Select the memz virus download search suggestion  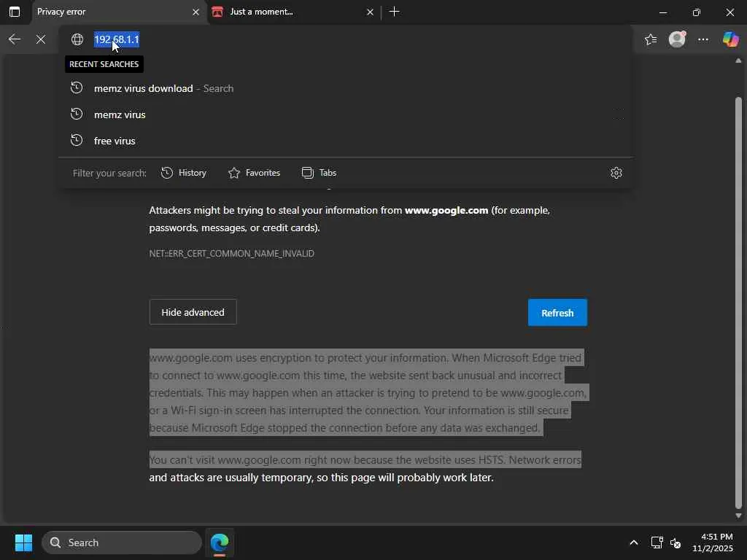tap(345, 88)
